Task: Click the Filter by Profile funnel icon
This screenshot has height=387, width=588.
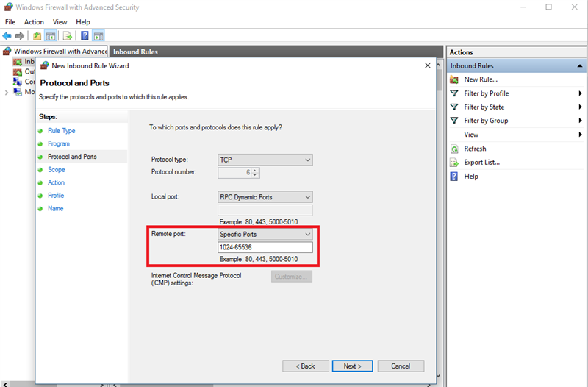Action: pos(454,93)
